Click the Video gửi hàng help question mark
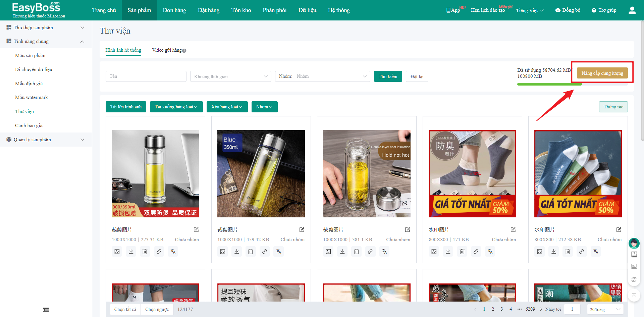 tap(184, 51)
